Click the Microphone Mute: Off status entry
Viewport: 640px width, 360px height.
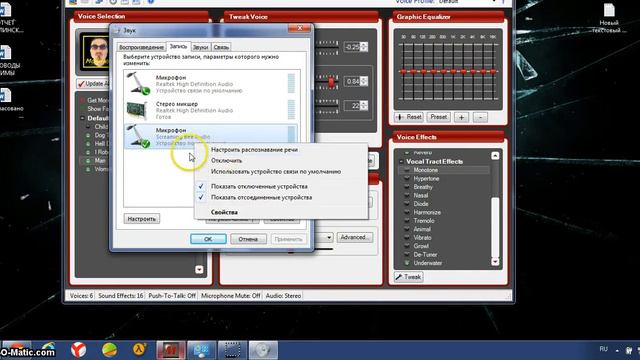click(x=231, y=296)
